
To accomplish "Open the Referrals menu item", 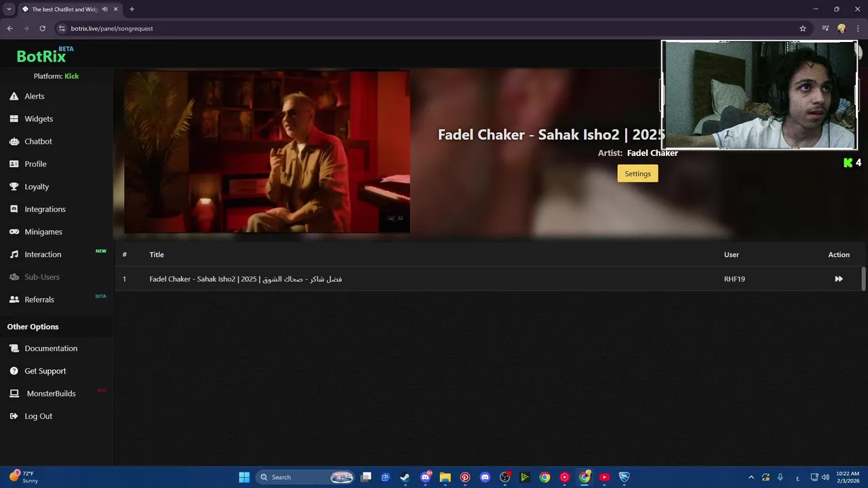I will tap(39, 300).
